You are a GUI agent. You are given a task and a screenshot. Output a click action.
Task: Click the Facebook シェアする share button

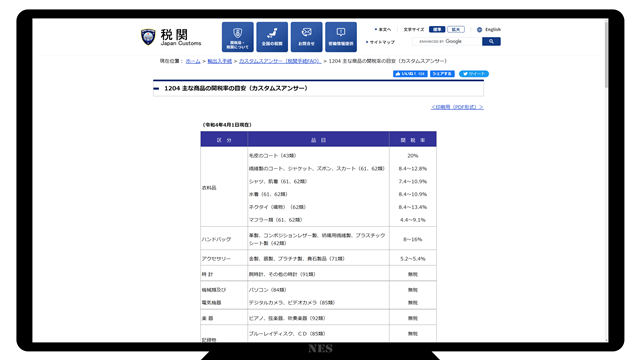[442, 74]
